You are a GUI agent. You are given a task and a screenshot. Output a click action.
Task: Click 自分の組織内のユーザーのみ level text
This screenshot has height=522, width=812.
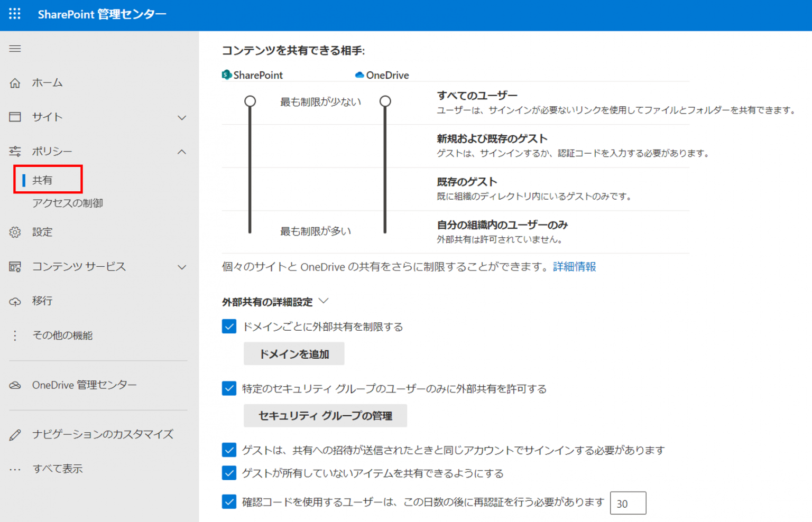[502, 225]
